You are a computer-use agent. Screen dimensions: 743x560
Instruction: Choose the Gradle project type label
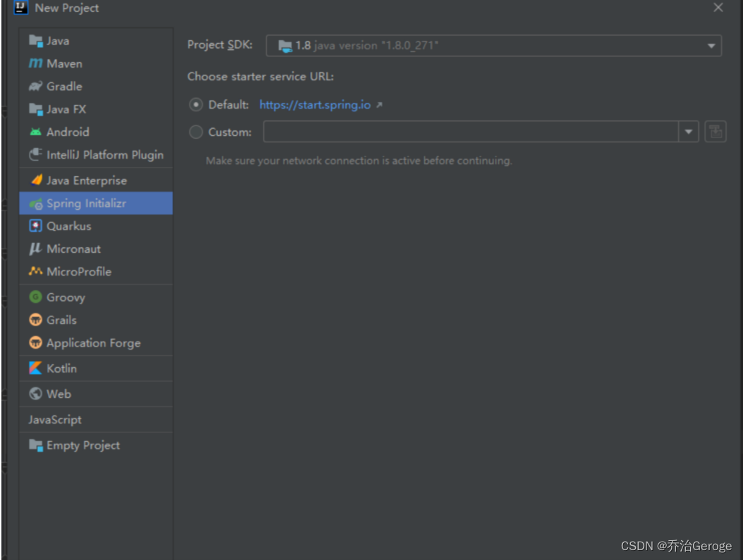coord(64,86)
